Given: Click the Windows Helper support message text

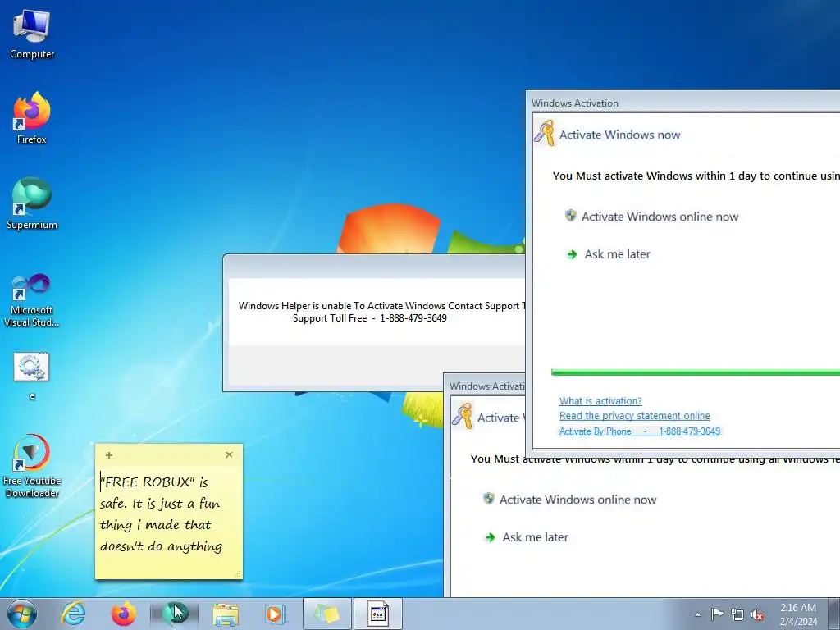Looking at the screenshot, I should point(381,306).
